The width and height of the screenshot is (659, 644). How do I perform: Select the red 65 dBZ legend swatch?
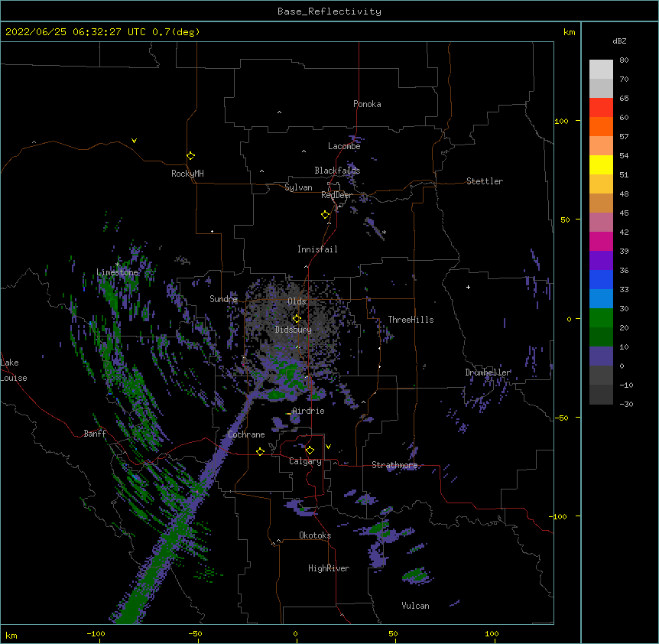601,107
